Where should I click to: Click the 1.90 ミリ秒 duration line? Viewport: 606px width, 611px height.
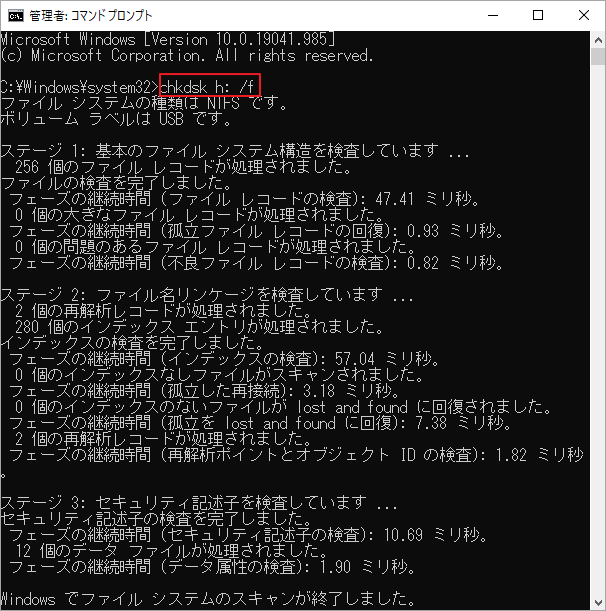tap(212, 567)
